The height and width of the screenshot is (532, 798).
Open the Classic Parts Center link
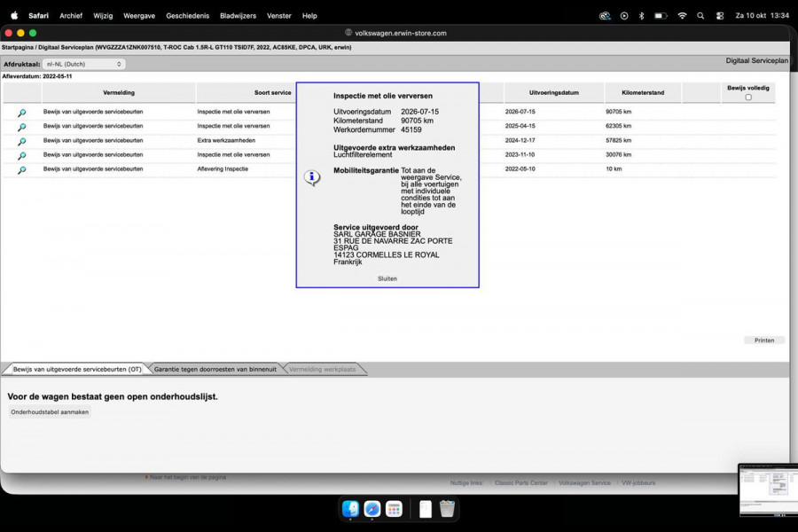click(521, 482)
